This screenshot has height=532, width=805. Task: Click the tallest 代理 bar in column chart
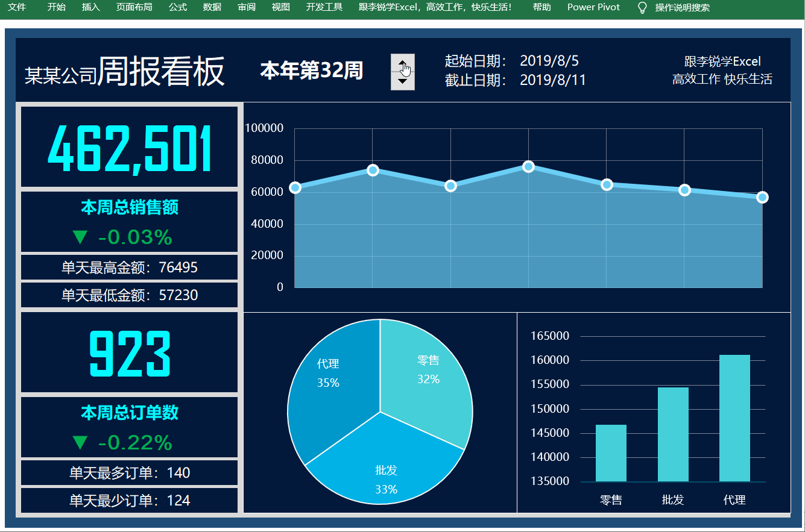(734, 419)
